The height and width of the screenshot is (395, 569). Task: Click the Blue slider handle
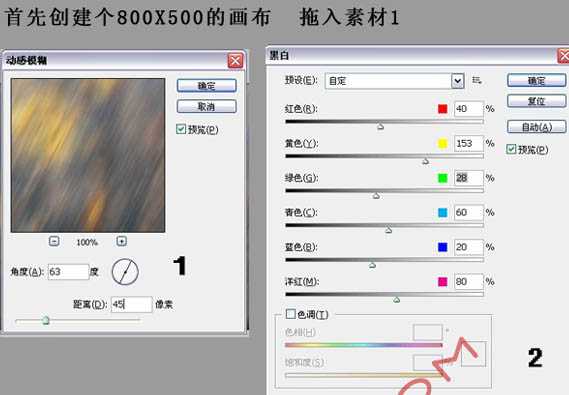tap(372, 265)
